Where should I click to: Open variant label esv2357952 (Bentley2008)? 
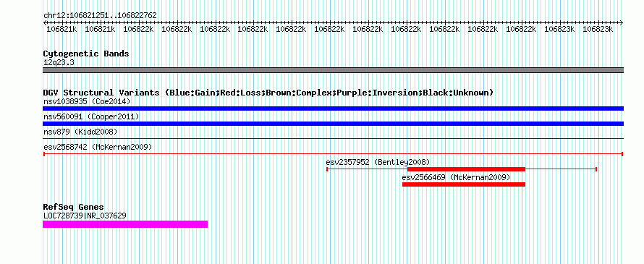tap(378, 162)
